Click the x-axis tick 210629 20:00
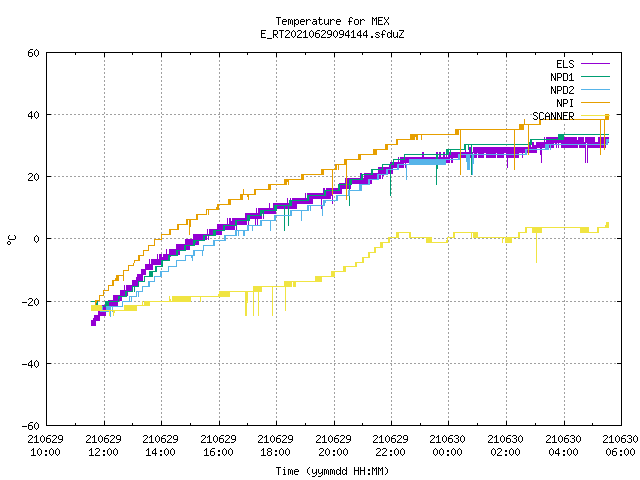Image resolution: width=640 pixels, height=480 pixels. (x=334, y=446)
